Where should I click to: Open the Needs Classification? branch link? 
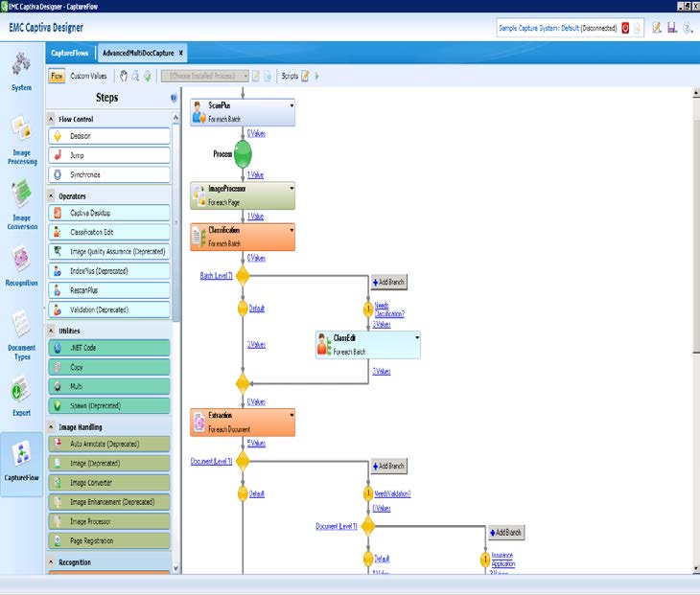click(x=389, y=309)
